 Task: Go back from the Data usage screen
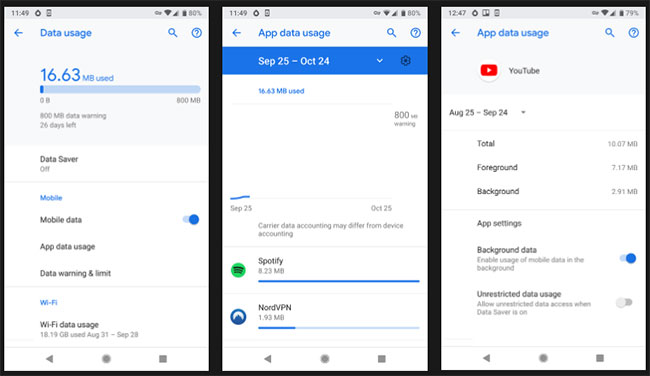coord(18,33)
